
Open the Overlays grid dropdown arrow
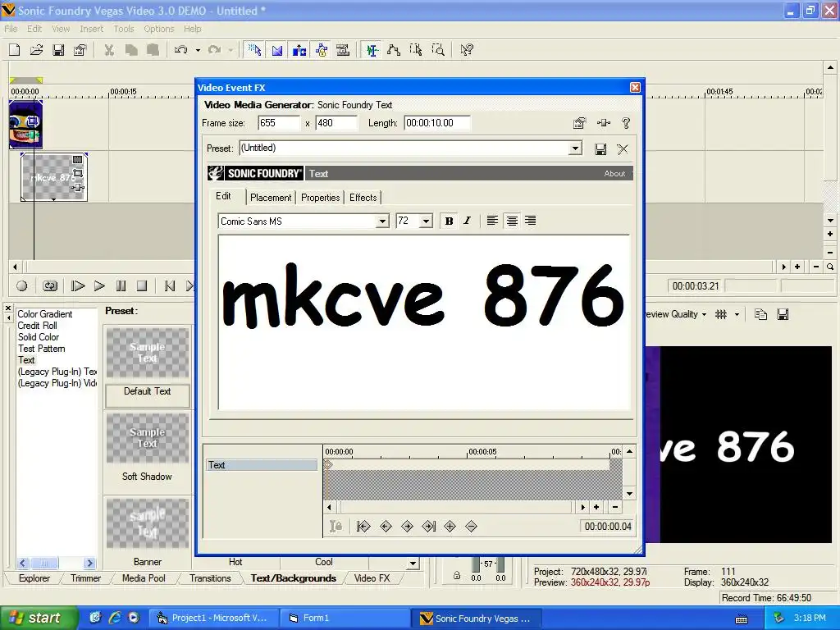(737, 314)
